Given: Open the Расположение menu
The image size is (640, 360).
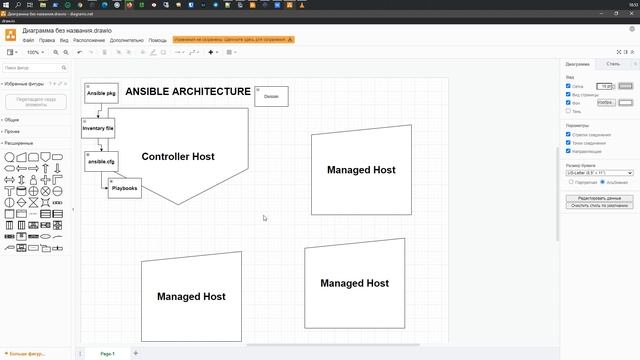Looking at the screenshot, I should click(x=89, y=40).
